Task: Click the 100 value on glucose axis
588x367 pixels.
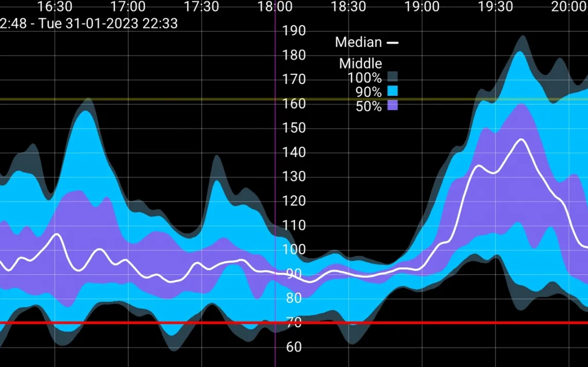Action: tap(294, 250)
